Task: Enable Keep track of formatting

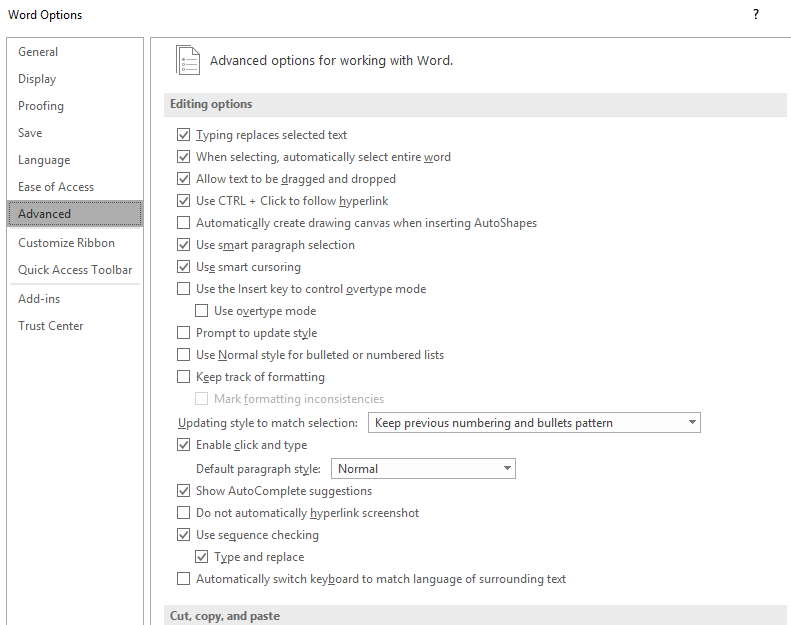Action: [x=184, y=377]
